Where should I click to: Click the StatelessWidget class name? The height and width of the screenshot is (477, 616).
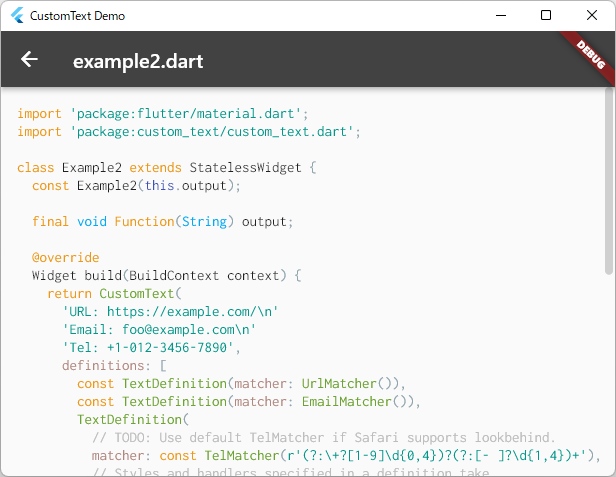pos(245,168)
